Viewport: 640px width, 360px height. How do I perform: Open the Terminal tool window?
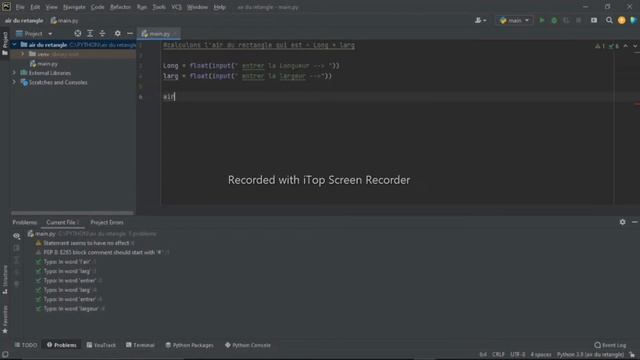coord(140,345)
